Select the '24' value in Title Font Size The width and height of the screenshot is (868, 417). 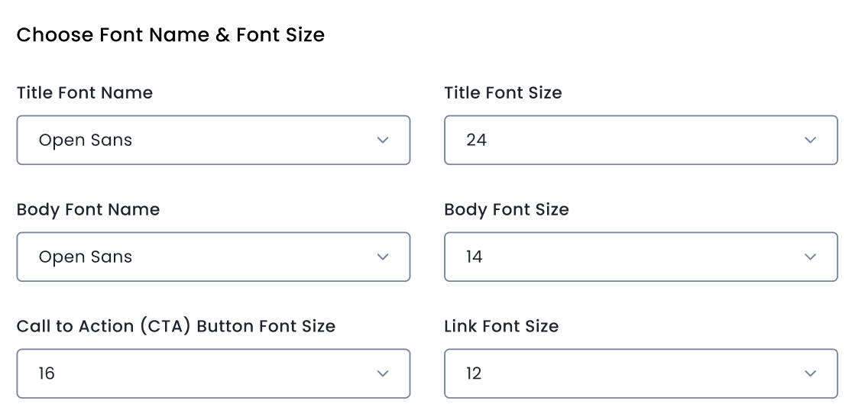(x=476, y=141)
